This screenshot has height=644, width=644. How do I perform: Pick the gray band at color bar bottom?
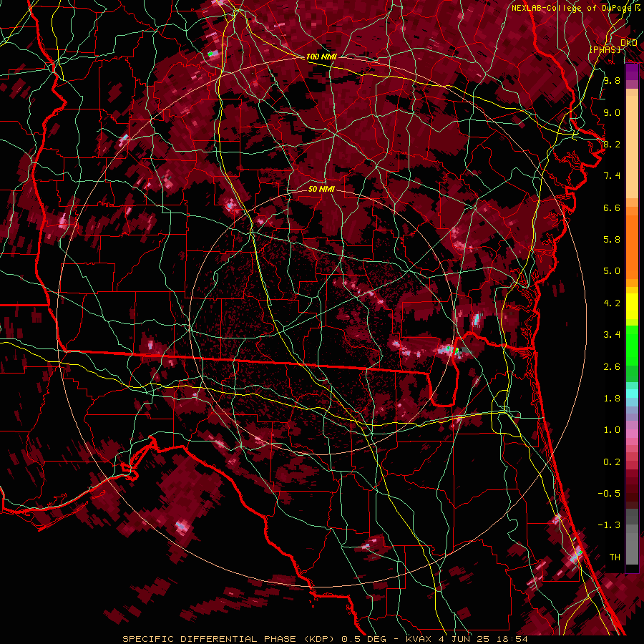[632, 545]
